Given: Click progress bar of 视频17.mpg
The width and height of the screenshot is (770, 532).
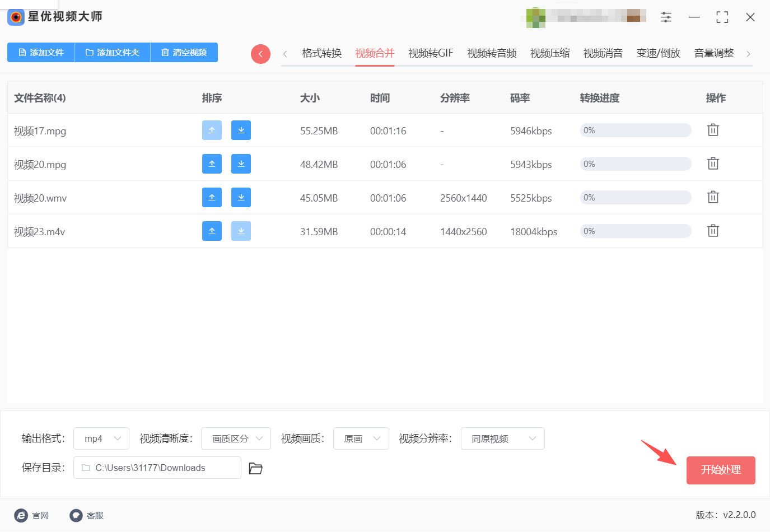Looking at the screenshot, I should click(x=636, y=130).
